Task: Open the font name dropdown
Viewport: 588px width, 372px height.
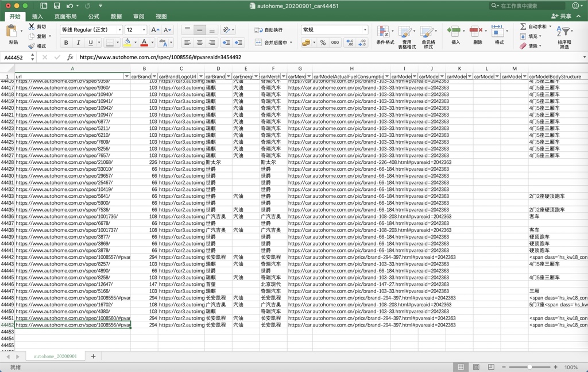Action: [x=119, y=30]
